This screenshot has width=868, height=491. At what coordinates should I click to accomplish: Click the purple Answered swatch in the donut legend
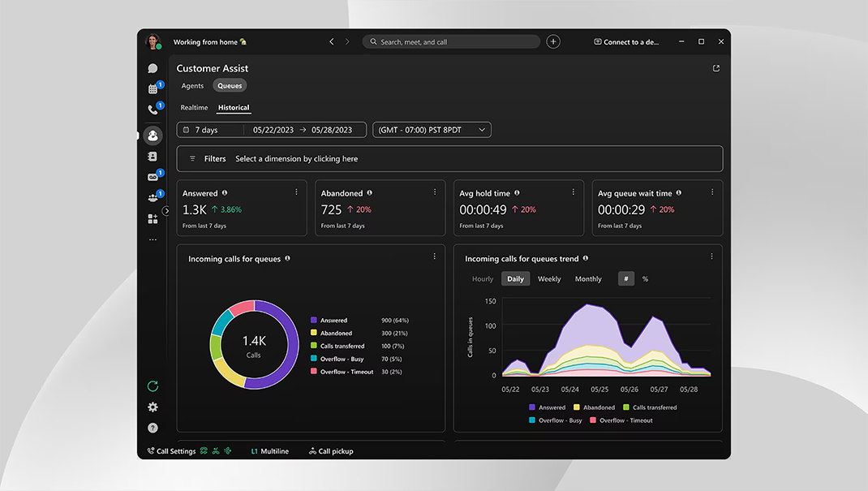(314, 320)
